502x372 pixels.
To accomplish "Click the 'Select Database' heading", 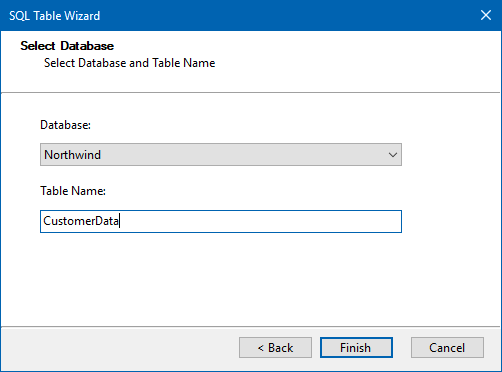I will click(67, 46).
